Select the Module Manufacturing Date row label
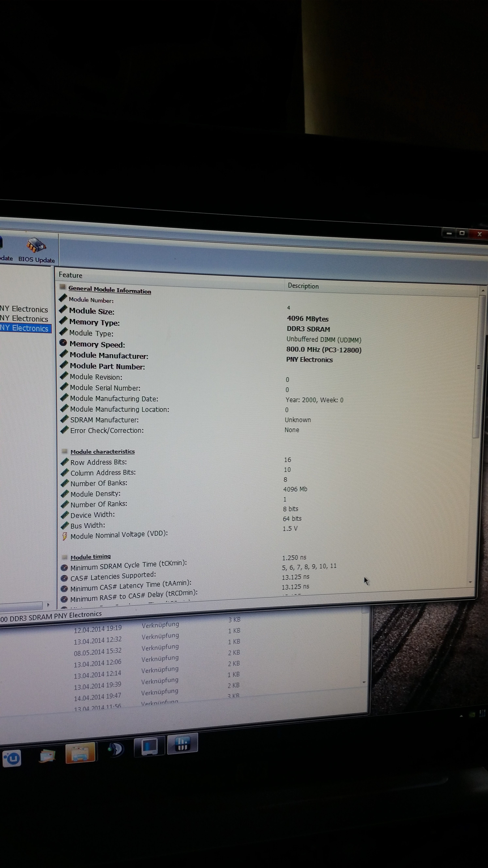 114,399
